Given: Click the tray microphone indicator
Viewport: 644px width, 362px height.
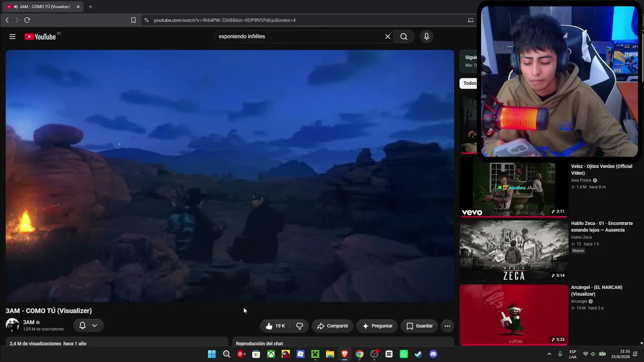Looking at the screenshot, I should (560, 354).
